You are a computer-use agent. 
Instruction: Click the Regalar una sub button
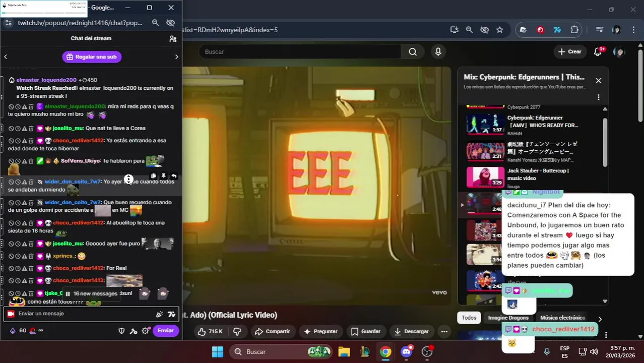[91, 57]
